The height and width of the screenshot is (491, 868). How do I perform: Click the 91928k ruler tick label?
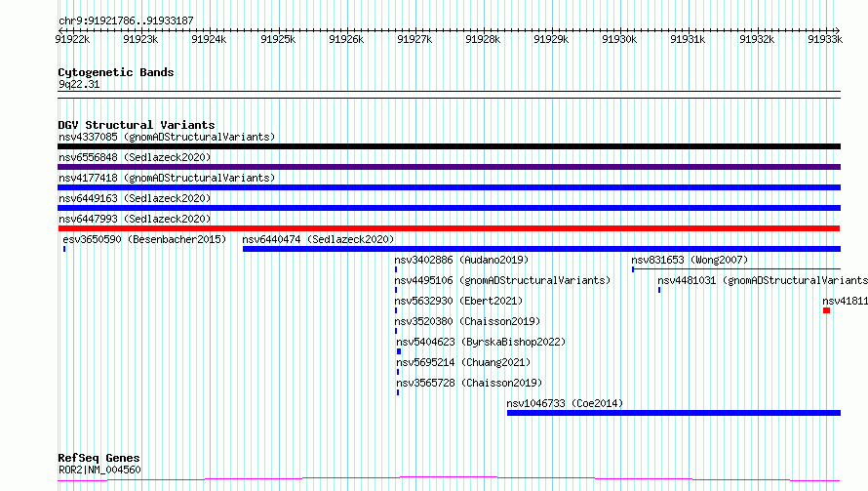pyautogui.click(x=483, y=39)
